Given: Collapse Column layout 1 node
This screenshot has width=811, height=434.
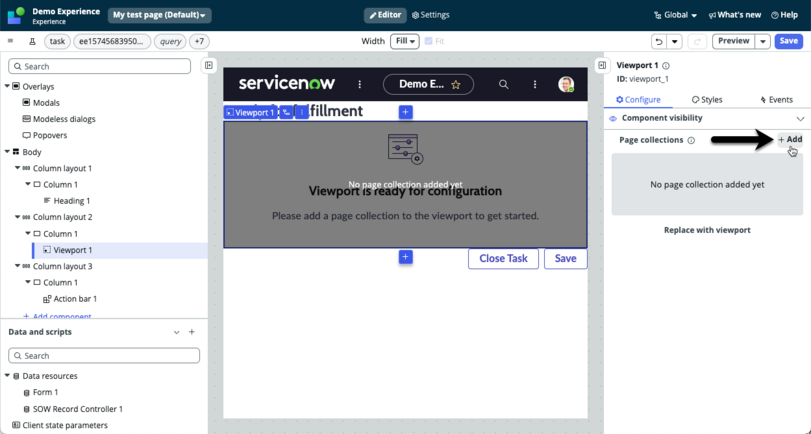Looking at the screenshot, I should (x=18, y=168).
